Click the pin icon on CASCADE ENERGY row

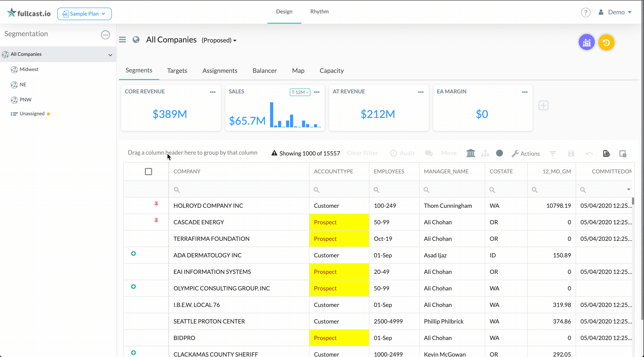click(156, 220)
